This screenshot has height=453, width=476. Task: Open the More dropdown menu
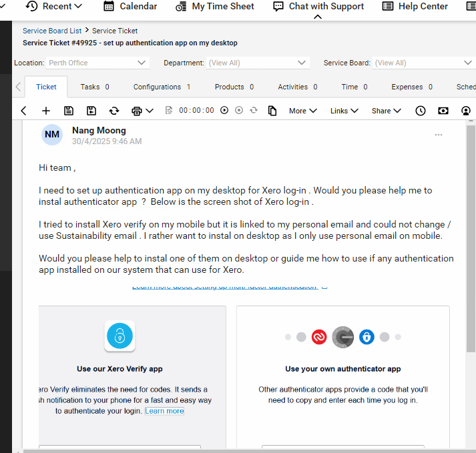302,111
